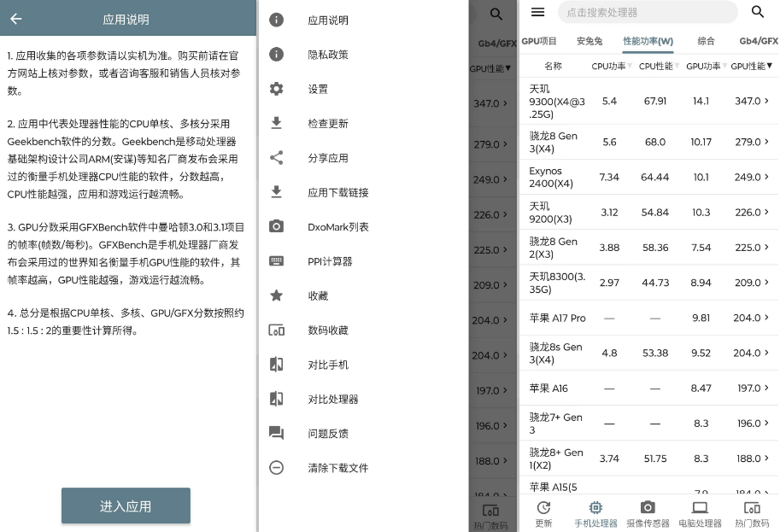Click the star icon for 收藏

point(276,295)
